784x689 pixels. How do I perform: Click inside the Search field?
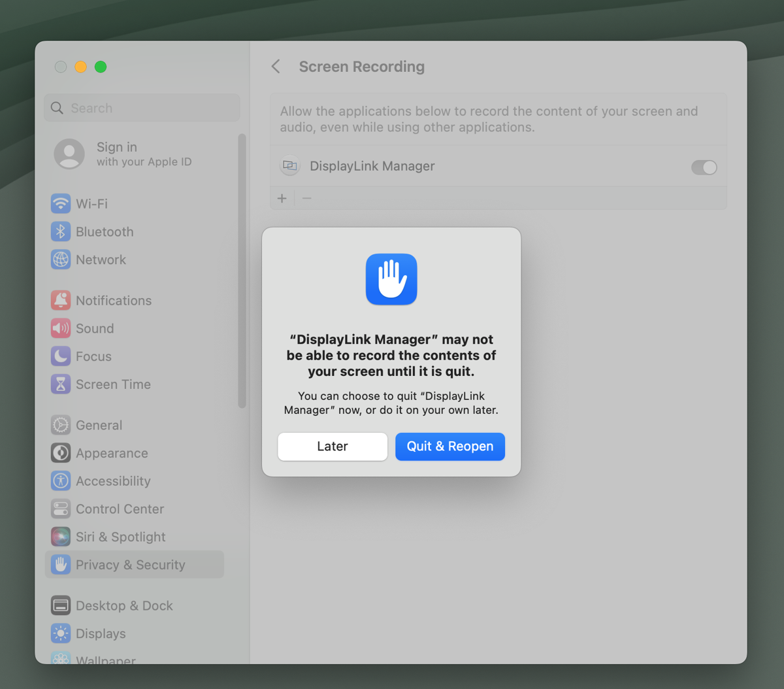(141, 108)
